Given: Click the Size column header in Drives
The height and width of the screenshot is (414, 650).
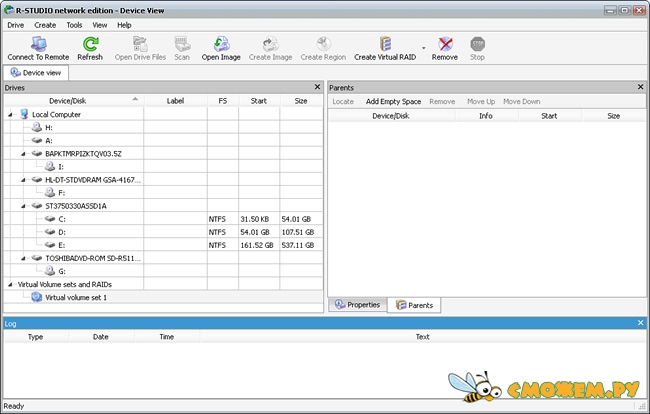Looking at the screenshot, I should 301,101.
